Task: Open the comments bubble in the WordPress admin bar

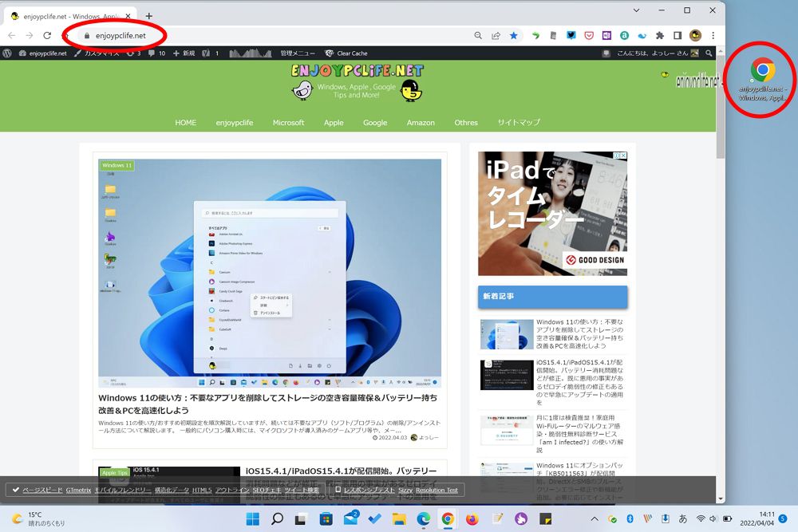Action: pyautogui.click(x=151, y=53)
